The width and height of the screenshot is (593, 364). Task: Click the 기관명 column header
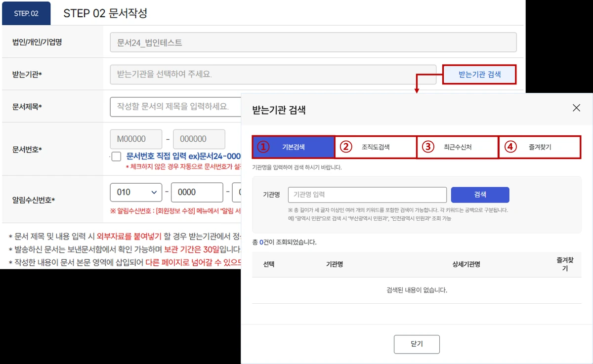(335, 264)
